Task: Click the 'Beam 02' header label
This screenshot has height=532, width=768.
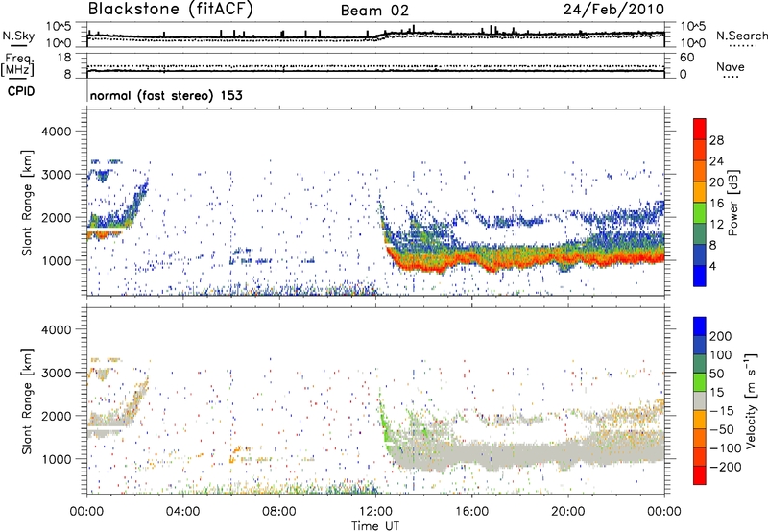Action: [374, 11]
